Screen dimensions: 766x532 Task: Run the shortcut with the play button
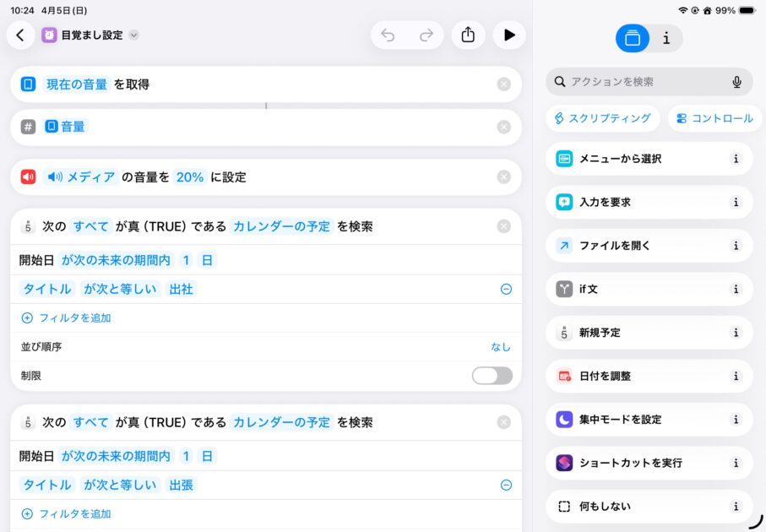pos(509,35)
